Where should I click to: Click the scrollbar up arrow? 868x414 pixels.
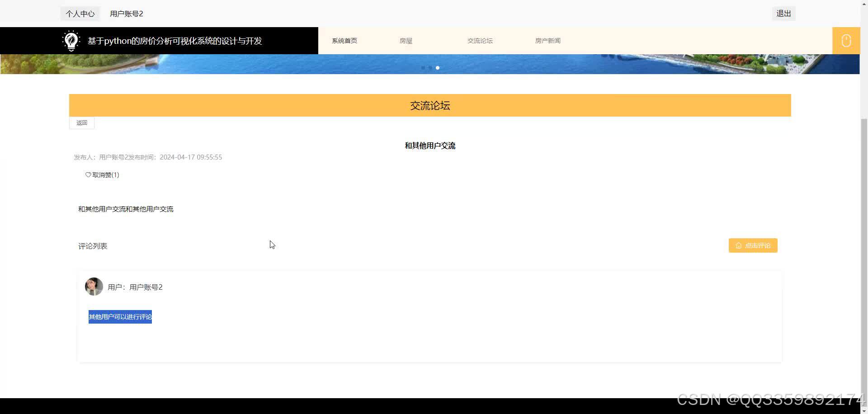click(x=864, y=3)
